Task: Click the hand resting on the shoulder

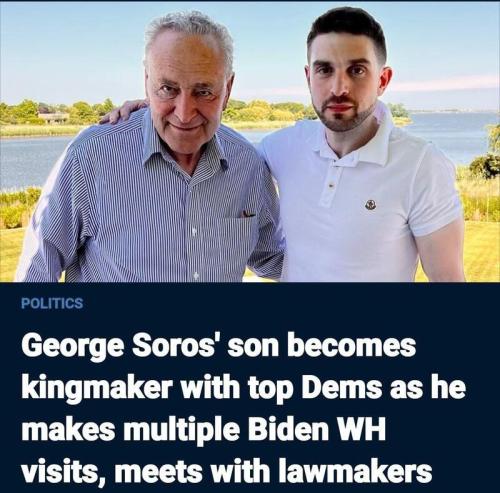Action: 124,111
